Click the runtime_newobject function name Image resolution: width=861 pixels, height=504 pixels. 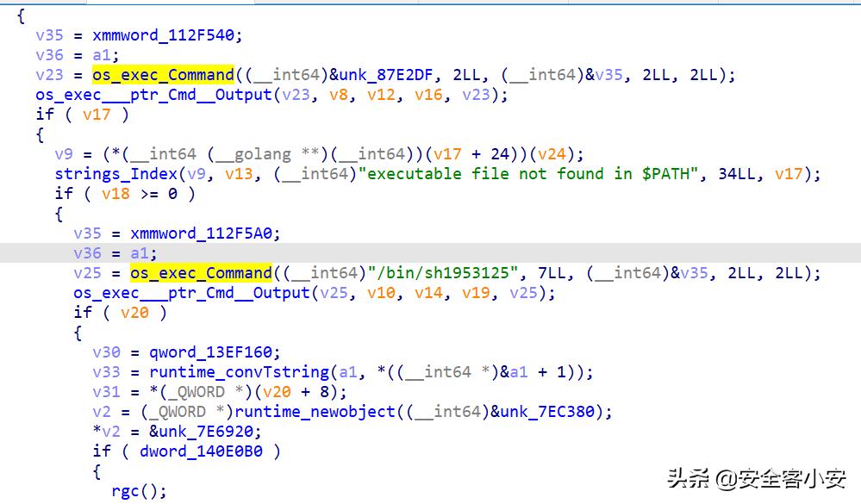coord(315,412)
